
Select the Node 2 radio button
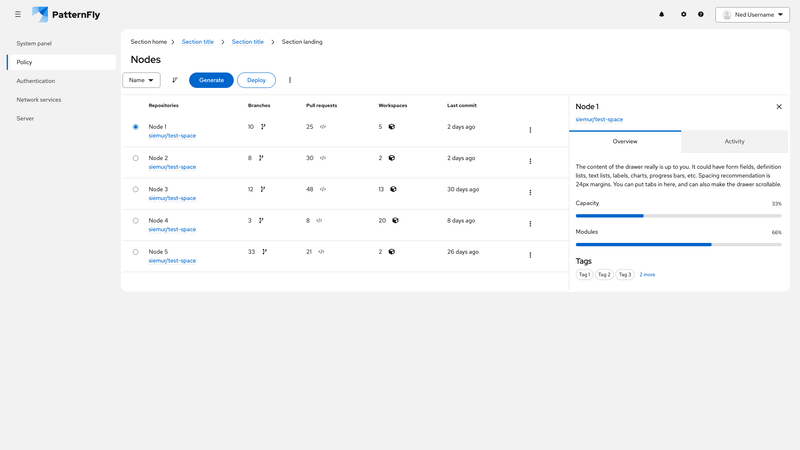pos(135,158)
